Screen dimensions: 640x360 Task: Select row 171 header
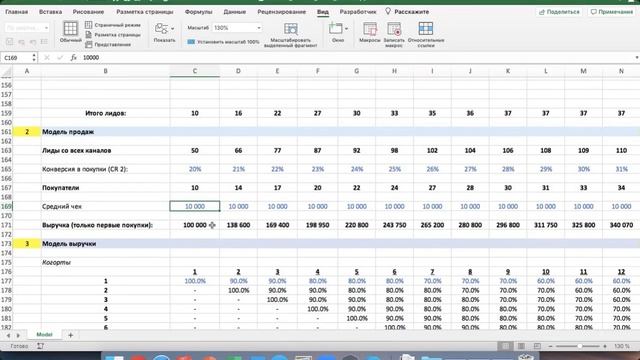pos(6,225)
